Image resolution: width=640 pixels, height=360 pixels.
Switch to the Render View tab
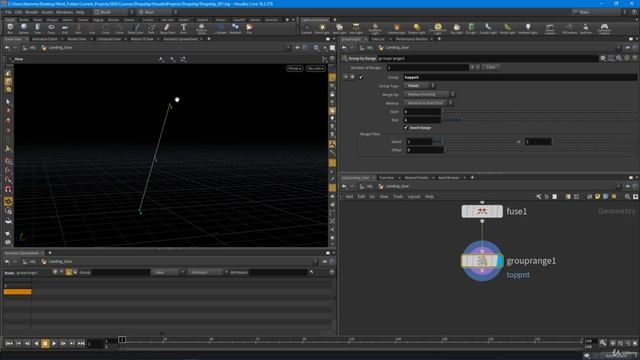[x=76, y=39]
